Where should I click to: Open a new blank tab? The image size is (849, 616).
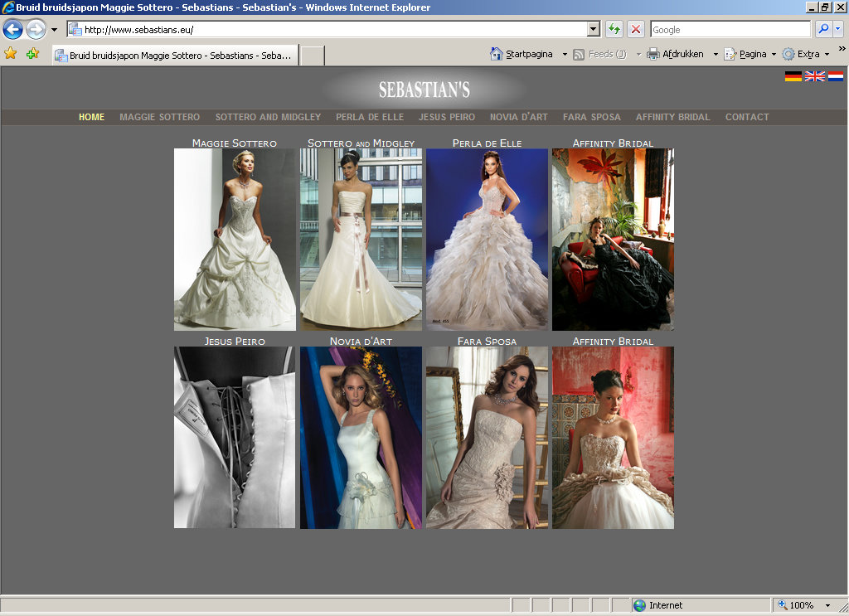pyautogui.click(x=313, y=56)
